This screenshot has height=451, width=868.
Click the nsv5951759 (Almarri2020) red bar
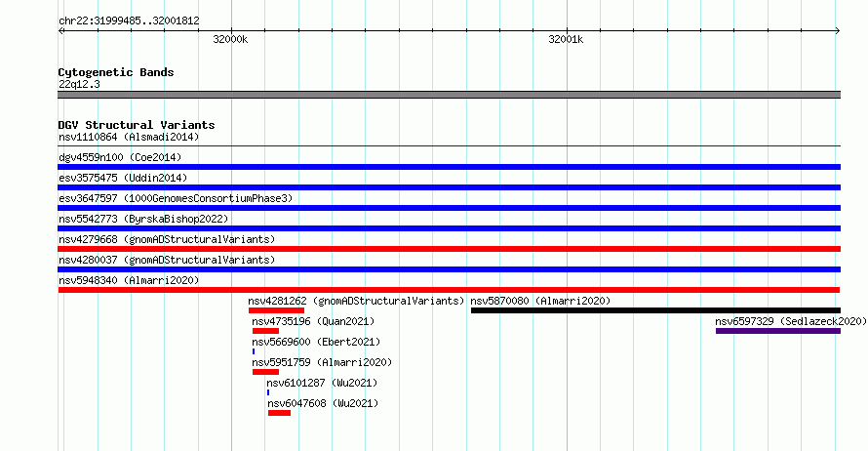[265, 372]
